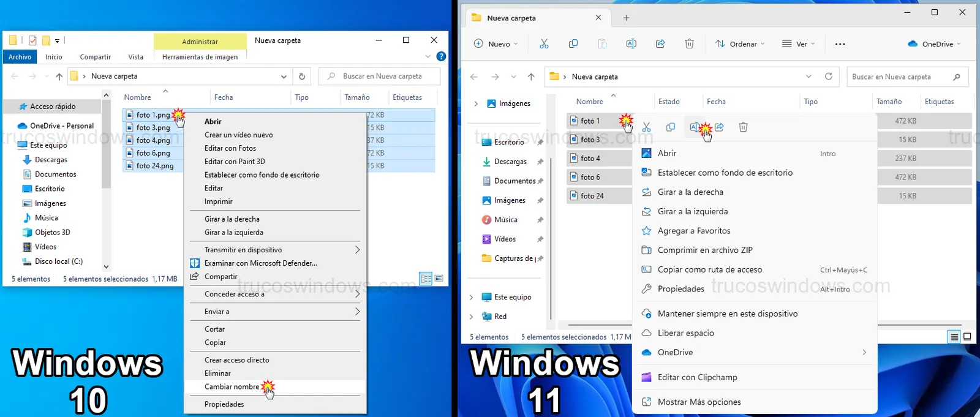The width and height of the screenshot is (980, 417).
Task: Expand the Este equipo tree node in Windows 11
Action: coord(471,298)
